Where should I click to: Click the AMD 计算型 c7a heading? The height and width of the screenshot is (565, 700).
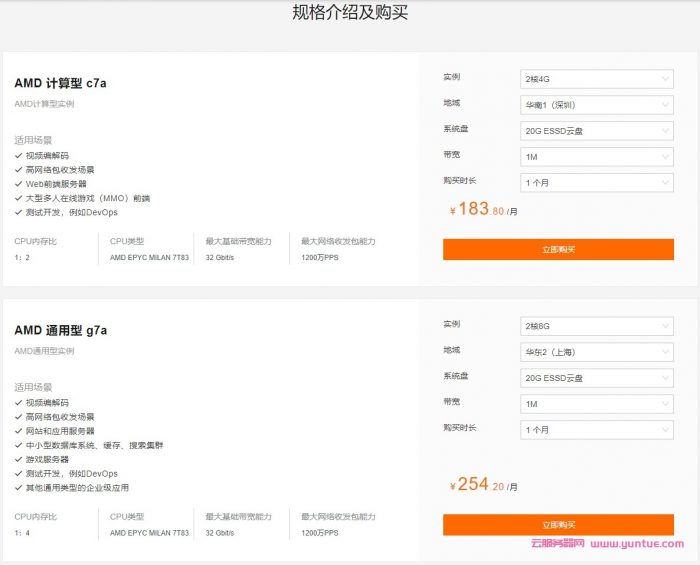tap(60, 84)
